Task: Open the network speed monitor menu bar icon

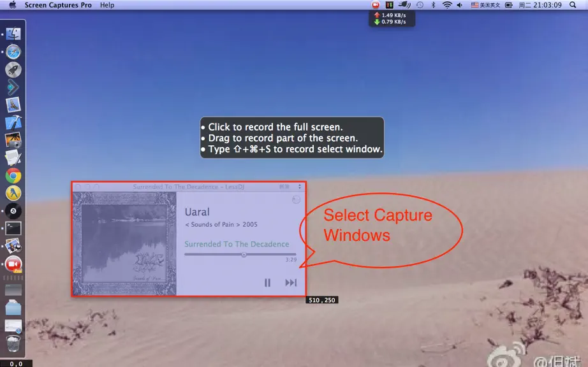Action: (389, 5)
